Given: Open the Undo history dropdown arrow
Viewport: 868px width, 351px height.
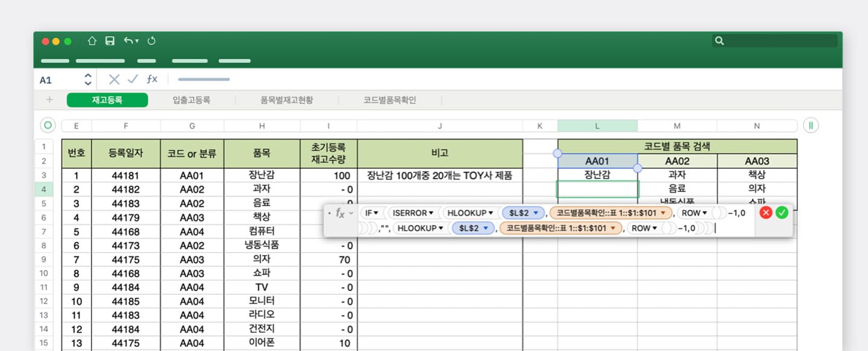Looking at the screenshot, I should (137, 41).
